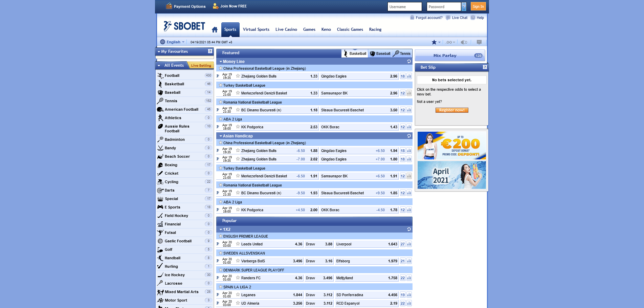Select the E Sports gamepad icon
This screenshot has width=644, height=308.
pos(160,207)
